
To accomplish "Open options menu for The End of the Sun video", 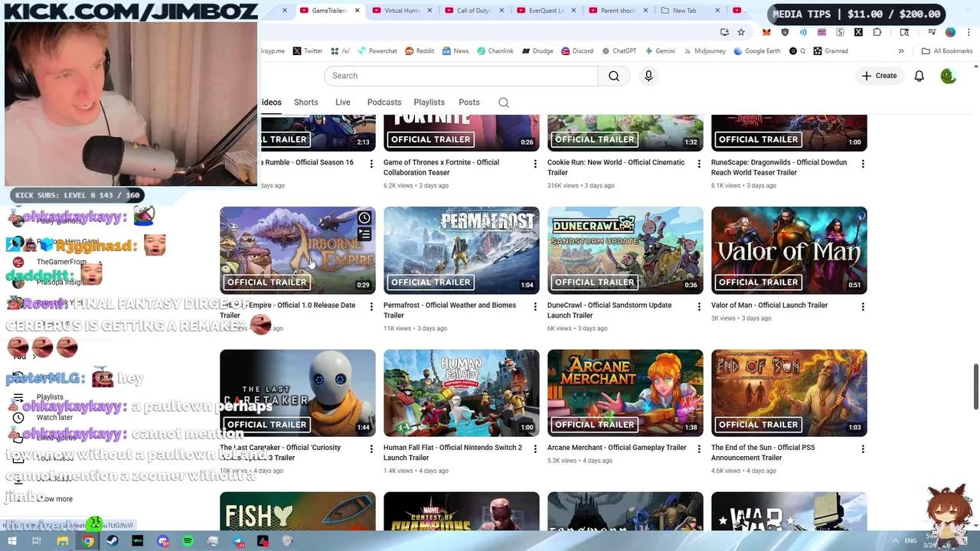I will click(863, 449).
